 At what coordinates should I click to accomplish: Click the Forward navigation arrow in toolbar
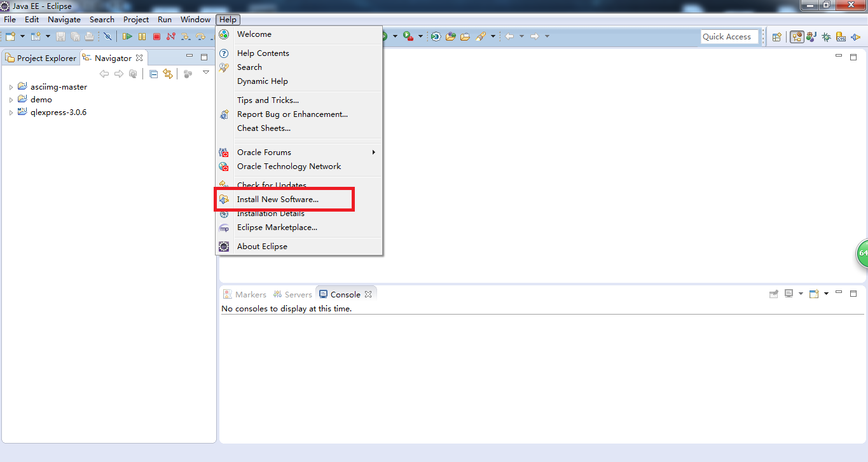(x=535, y=37)
